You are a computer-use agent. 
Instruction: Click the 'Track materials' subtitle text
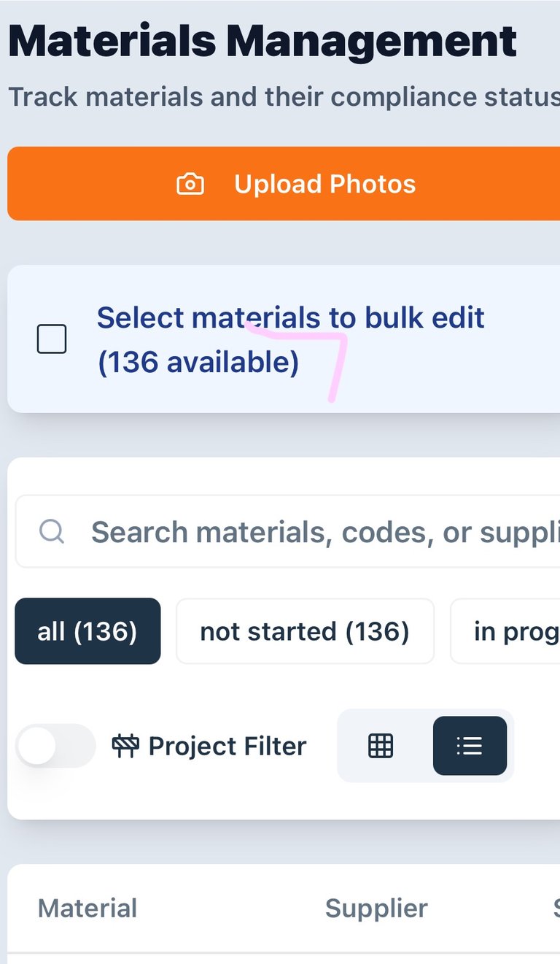pyautogui.click(x=277, y=97)
